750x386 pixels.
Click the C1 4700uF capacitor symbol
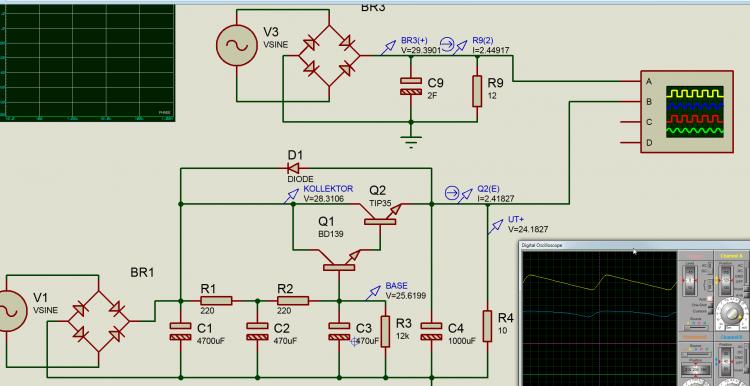pos(181,331)
